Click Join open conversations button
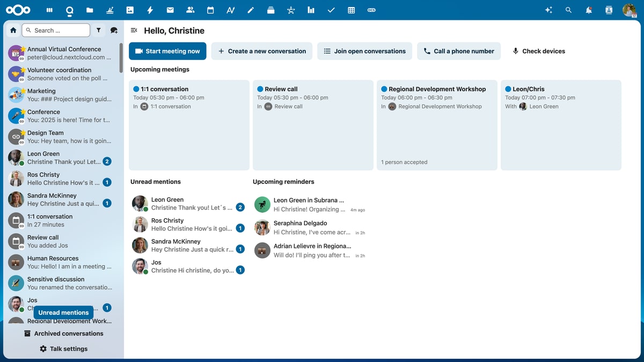Viewport: 644px width, 362px height. point(364,51)
